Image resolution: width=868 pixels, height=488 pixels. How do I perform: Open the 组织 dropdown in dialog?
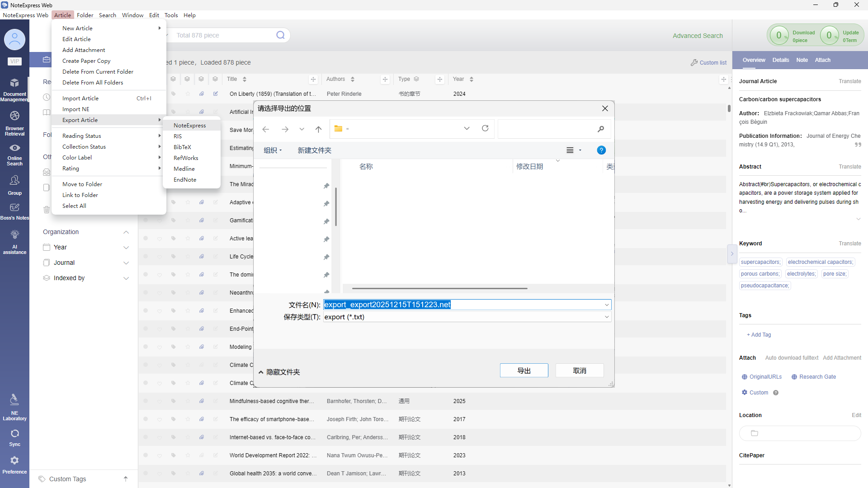[x=273, y=150]
